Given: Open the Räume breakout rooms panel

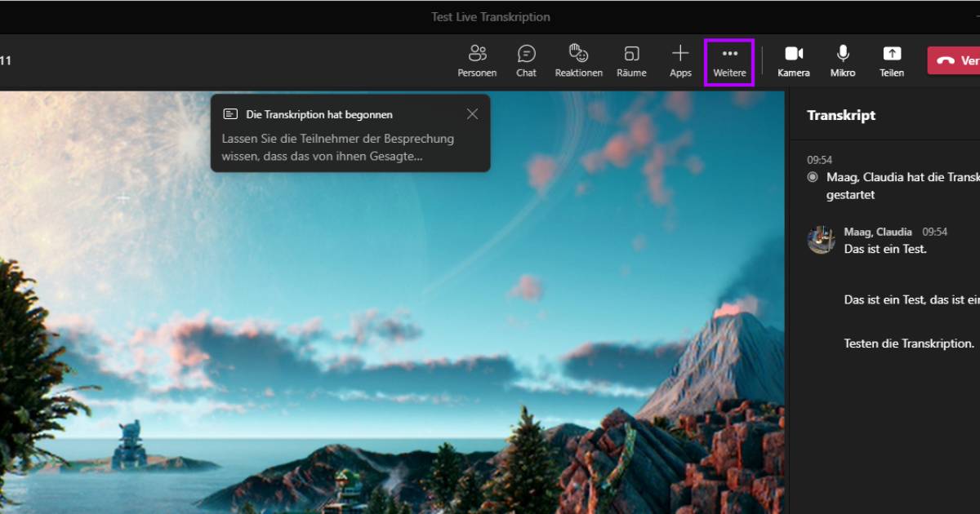Looking at the screenshot, I should point(631,60).
